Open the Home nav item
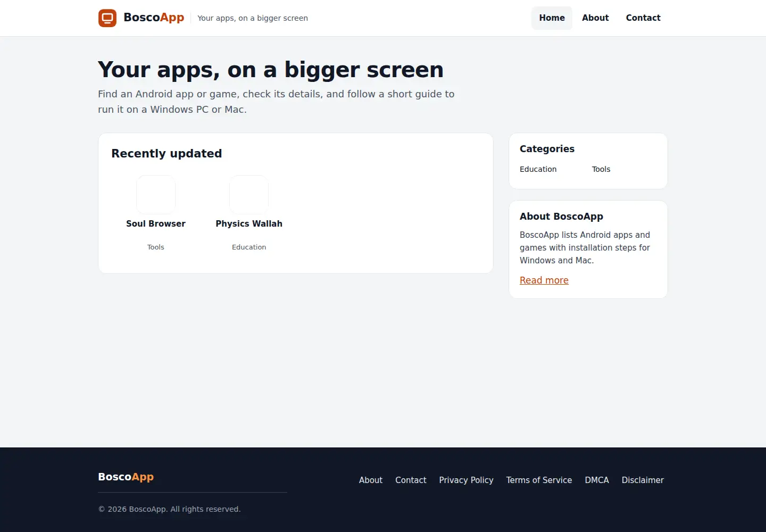 click(552, 18)
